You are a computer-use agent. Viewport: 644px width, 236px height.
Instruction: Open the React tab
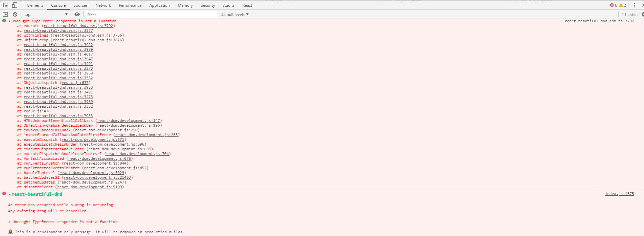(247, 5)
